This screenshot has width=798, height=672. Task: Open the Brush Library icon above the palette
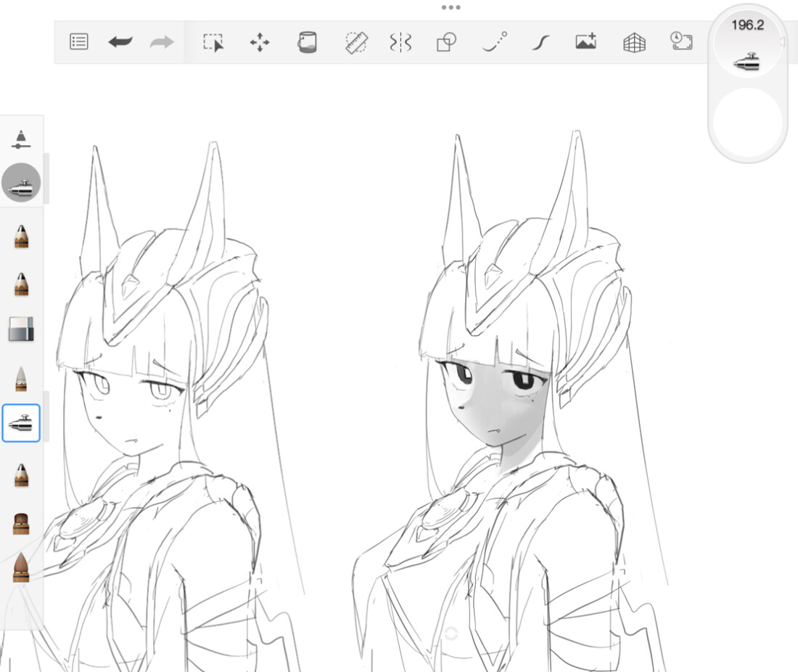tap(21, 138)
